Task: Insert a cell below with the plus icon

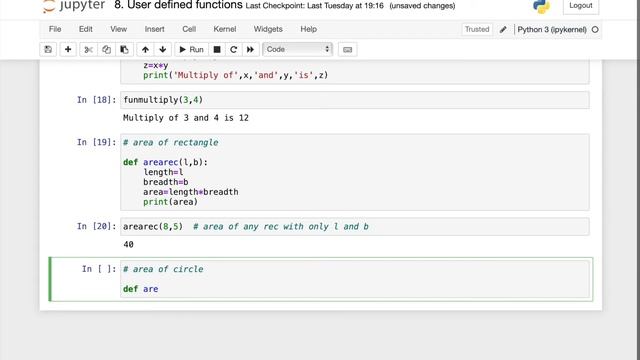Action: pos(68,49)
